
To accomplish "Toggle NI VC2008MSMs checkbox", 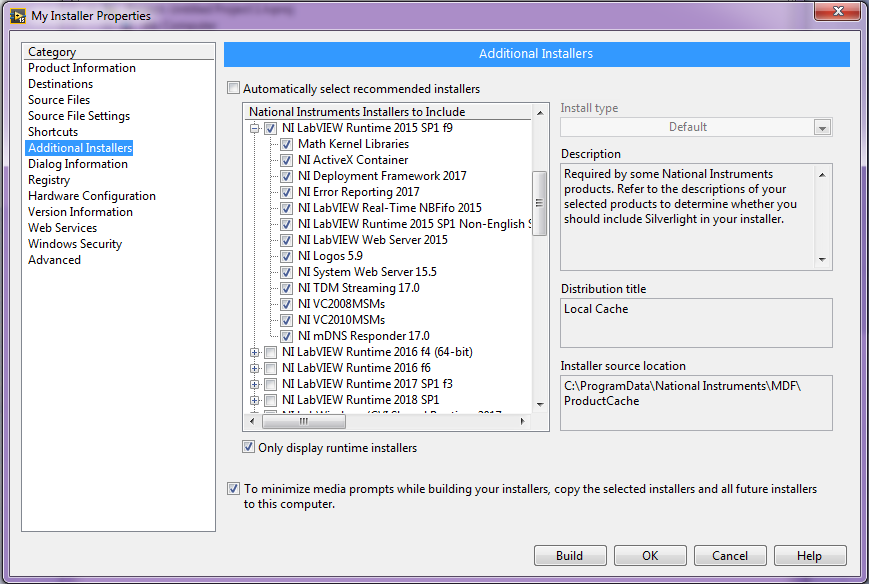I will tap(287, 305).
